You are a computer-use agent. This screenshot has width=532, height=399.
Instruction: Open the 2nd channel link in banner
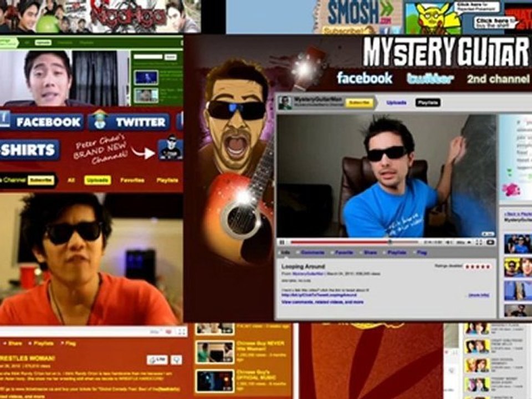498,79
